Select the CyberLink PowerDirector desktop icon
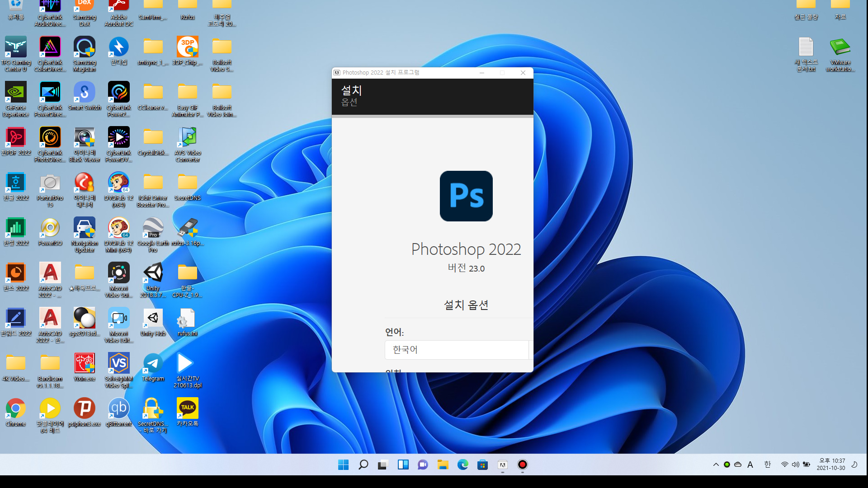Image resolution: width=868 pixels, height=488 pixels. 50,99
